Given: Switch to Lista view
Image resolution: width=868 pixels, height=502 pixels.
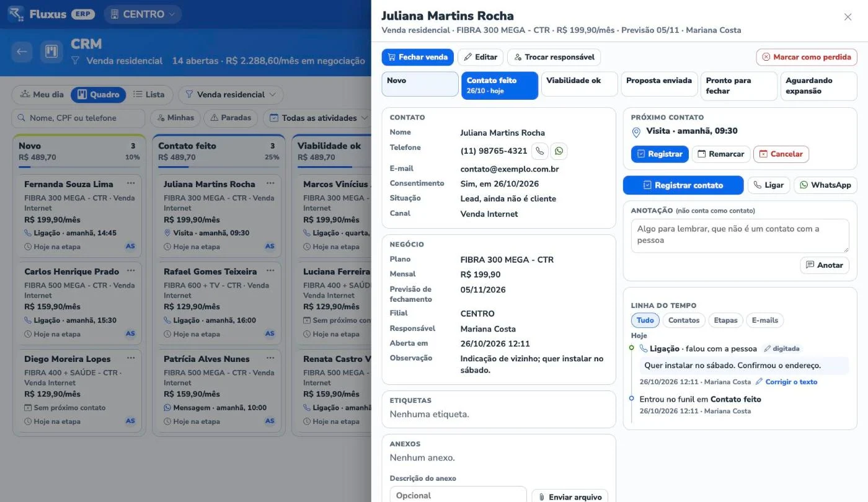Looking at the screenshot, I should pyautogui.click(x=149, y=94).
